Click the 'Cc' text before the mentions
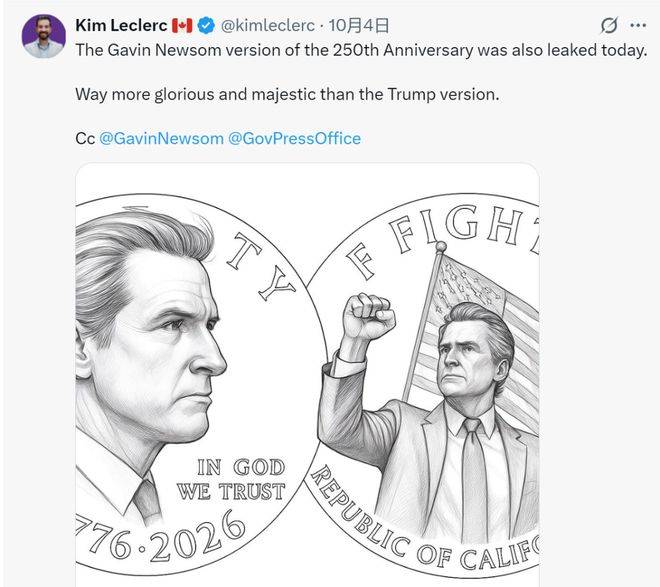Image resolution: width=660 pixels, height=587 pixels. pyautogui.click(x=85, y=138)
